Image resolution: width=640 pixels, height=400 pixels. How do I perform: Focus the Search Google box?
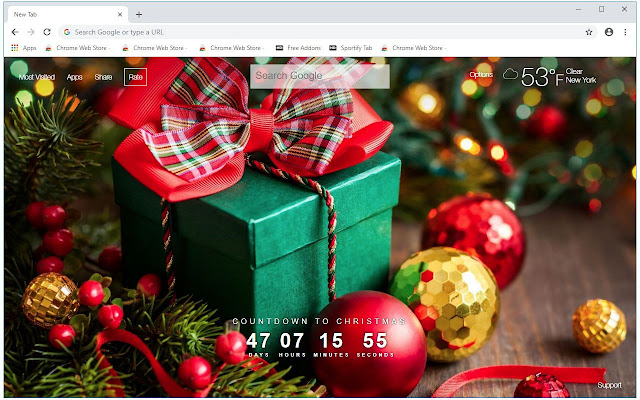[320, 76]
